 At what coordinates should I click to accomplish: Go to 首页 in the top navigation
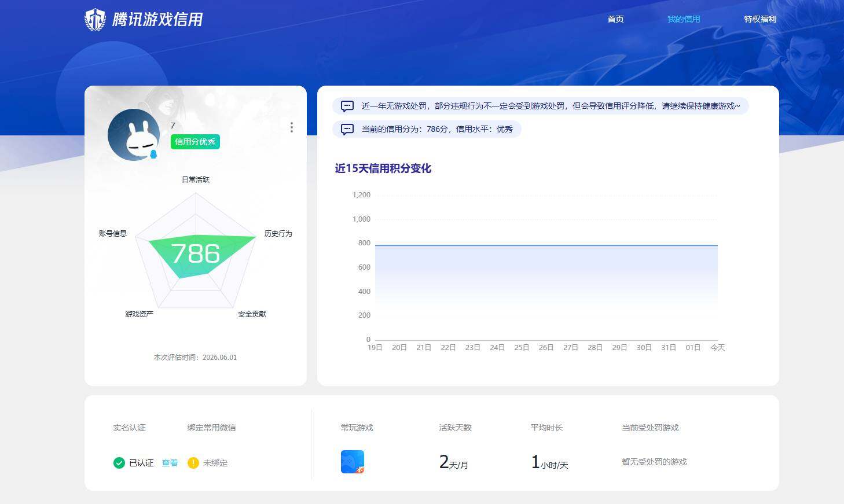[615, 19]
